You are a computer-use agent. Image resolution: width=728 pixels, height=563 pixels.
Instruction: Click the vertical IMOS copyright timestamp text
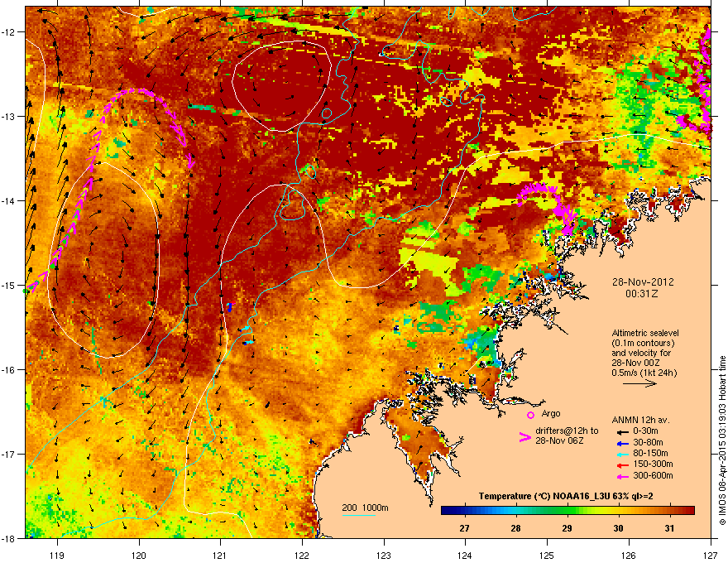pyautogui.click(x=722, y=440)
